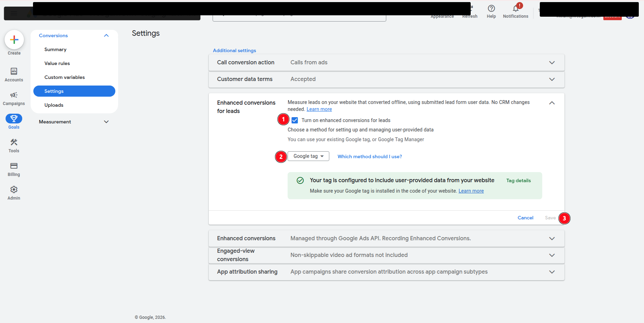Click the green checkmark status icon
The height and width of the screenshot is (323, 644).
pyautogui.click(x=300, y=180)
